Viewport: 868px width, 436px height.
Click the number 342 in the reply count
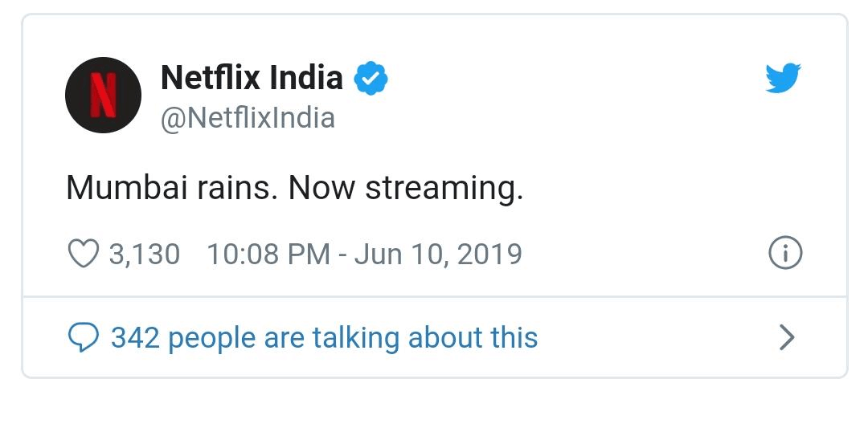pyautogui.click(x=136, y=337)
